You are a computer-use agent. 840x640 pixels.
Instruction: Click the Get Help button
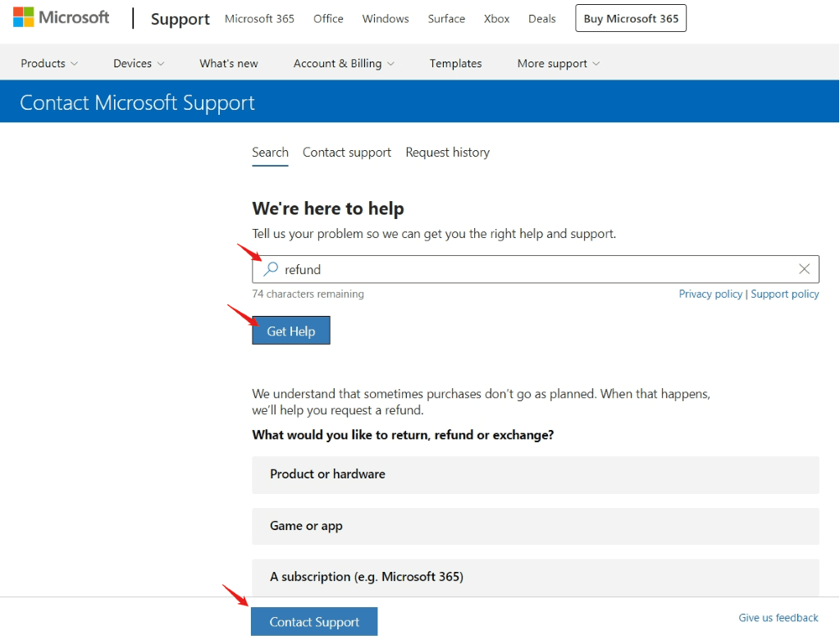291,331
